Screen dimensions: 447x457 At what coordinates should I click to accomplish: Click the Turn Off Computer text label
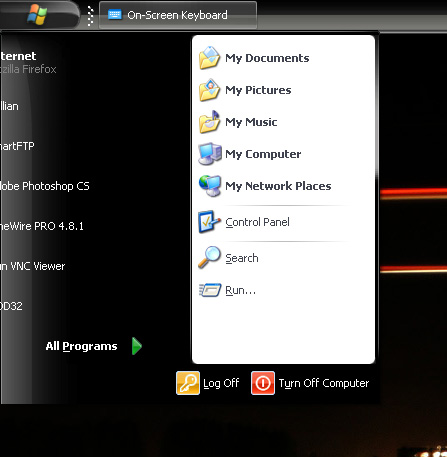(x=324, y=383)
